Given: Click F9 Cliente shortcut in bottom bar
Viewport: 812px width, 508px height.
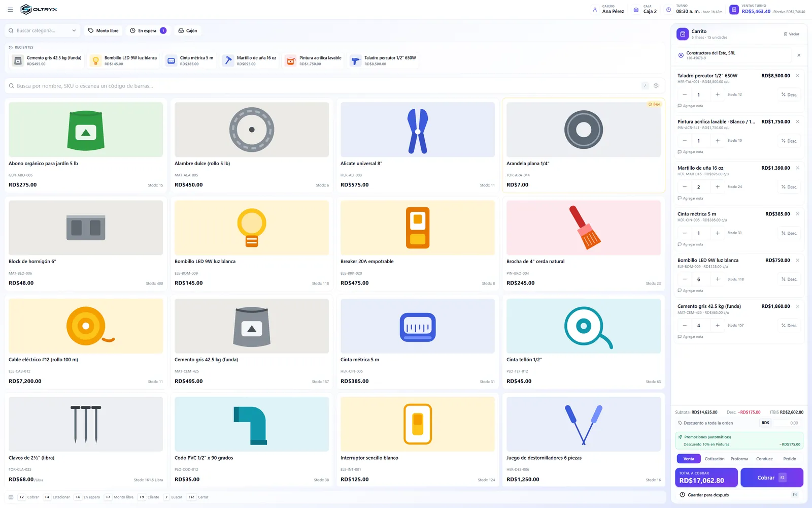Looking at the screenshot, I should 149,497.
